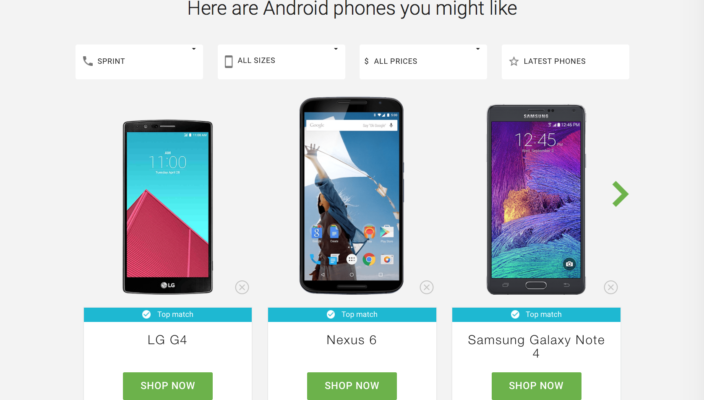Viewport: 704px width, 400px height.
Task: Click the LG G4 title text
Action: 167,340
